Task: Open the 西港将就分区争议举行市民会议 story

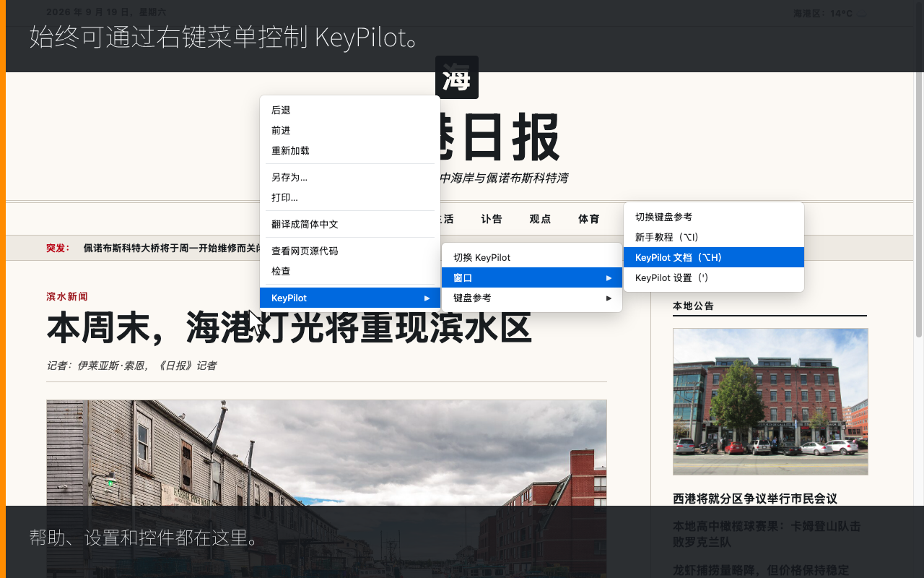Action: click(x=755, y=499)
